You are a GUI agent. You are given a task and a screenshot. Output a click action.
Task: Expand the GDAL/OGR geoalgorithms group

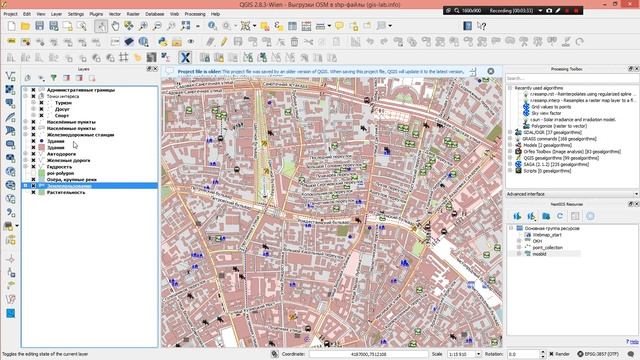(510, 132)
